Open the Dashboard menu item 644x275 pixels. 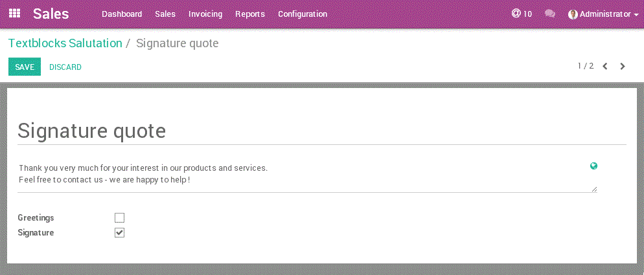[x=122, y=14]
